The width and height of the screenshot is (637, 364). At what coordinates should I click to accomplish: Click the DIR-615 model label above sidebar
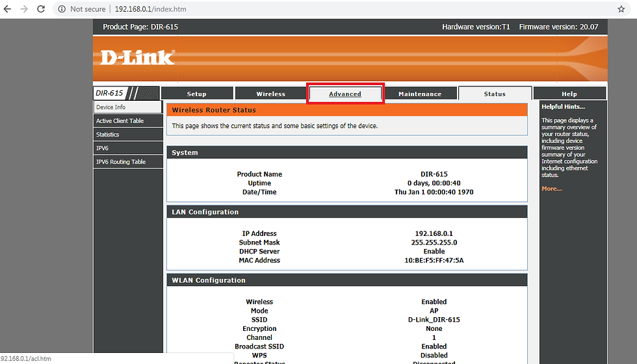click(x=109, y=93)
